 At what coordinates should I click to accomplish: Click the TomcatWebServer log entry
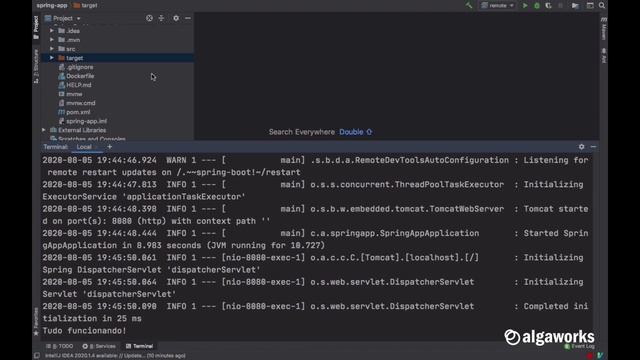tap(315, 215)
